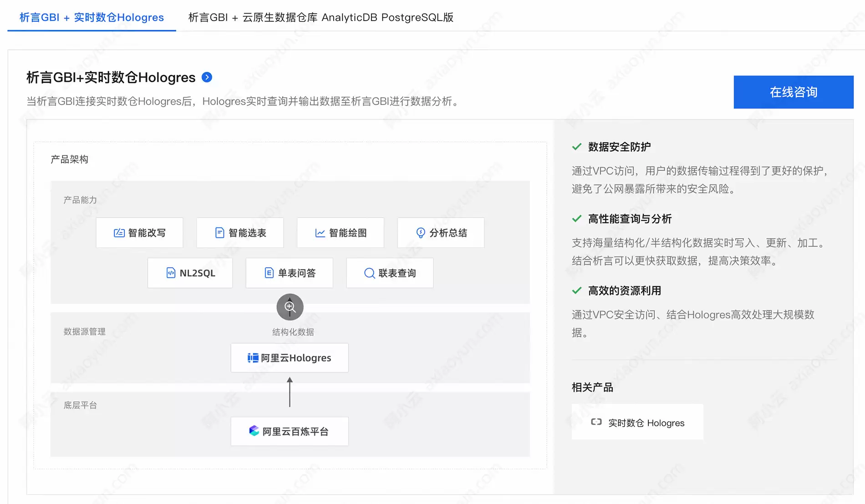Click the 智能绘图 label text
The width and height of the screenshot is (865, 504).
(x=348, y=233)
